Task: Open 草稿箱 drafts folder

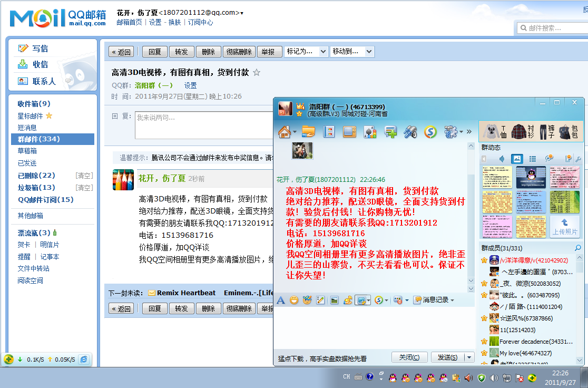Action: pos(27,151)
